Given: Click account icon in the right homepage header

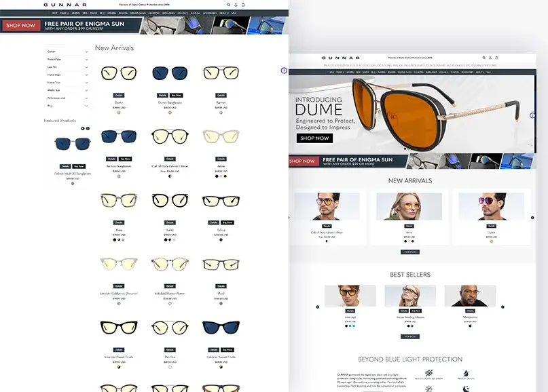Looking at the screenshot, I should coord(490,58).
